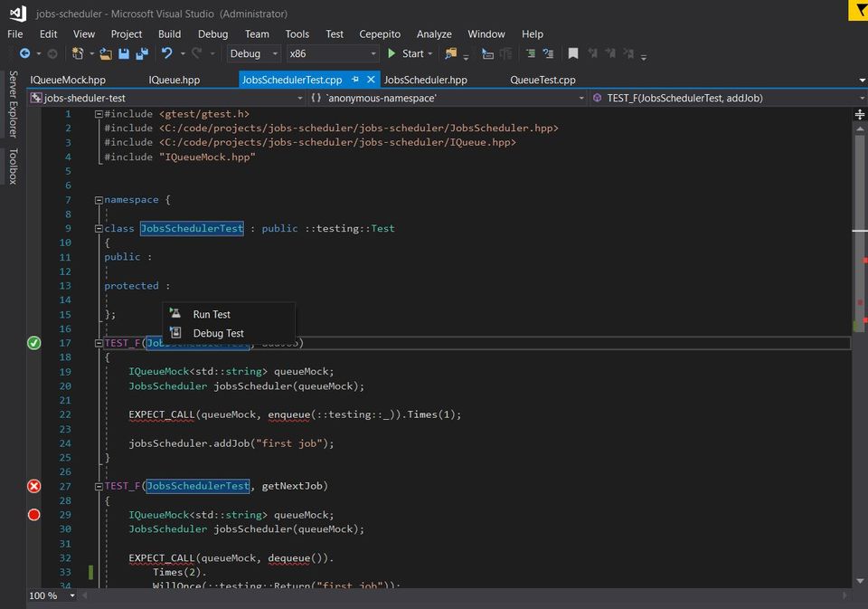Open the Test menu
The height and width of the screenshot is (609, 868).
coord(335,33)
